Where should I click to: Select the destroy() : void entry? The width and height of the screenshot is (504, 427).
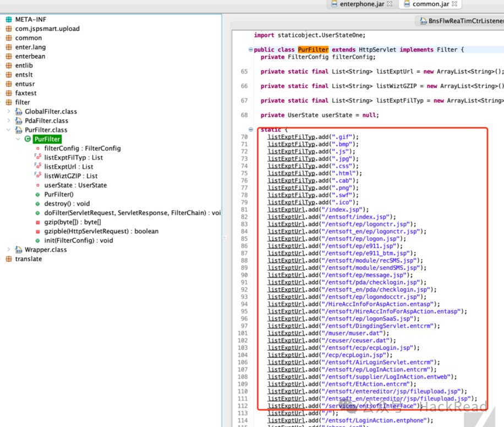(67, 204)
